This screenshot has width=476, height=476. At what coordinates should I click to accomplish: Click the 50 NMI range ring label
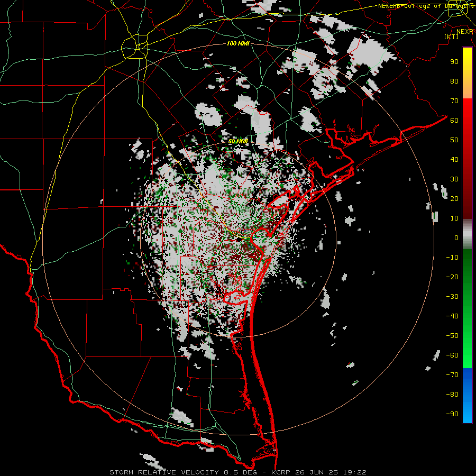238,141
